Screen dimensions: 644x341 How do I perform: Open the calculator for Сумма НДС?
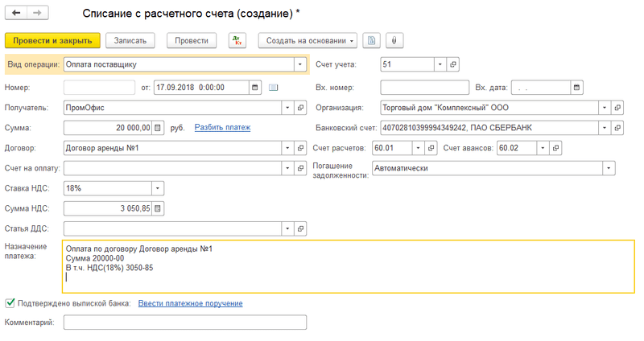(x=158, y=208)
